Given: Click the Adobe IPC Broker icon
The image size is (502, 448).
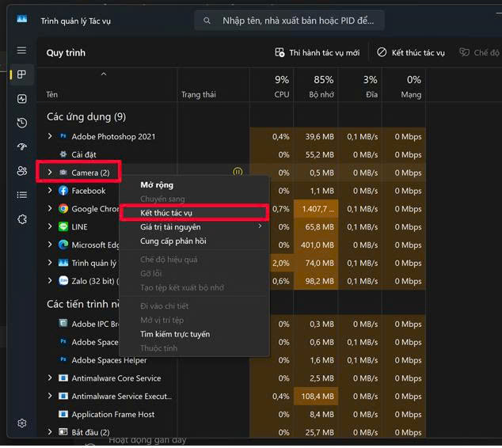Looking at the screenshot, I should pyautogui.click(x=63, y=324).
